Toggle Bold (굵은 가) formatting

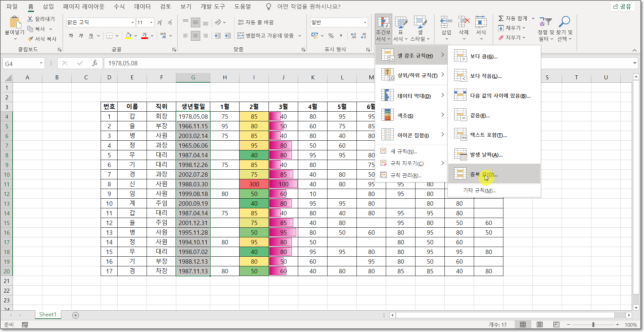tap(71, 36)
